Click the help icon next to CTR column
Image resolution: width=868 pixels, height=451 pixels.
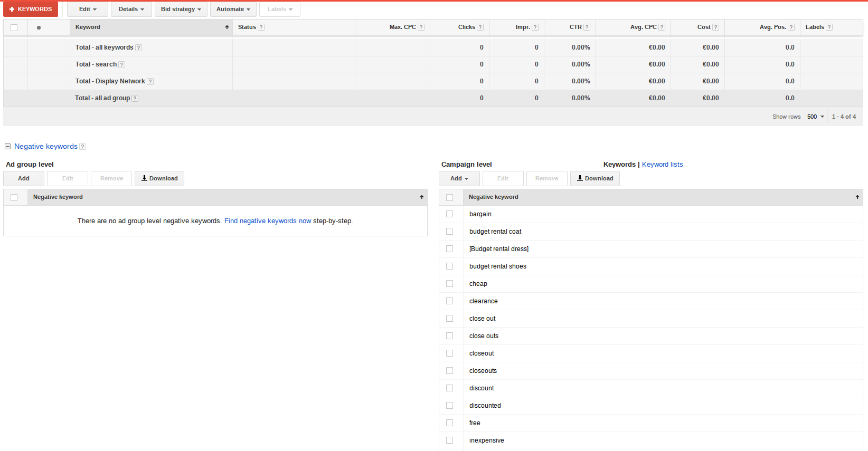click(x=587, y=27)
